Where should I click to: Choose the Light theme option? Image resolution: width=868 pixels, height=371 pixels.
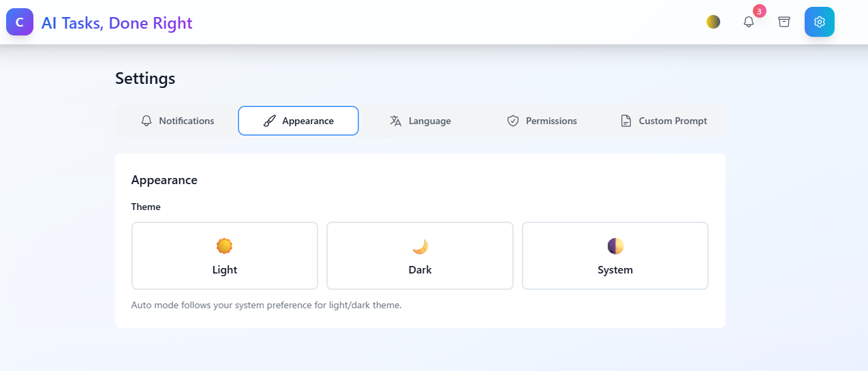coord(225,256)
